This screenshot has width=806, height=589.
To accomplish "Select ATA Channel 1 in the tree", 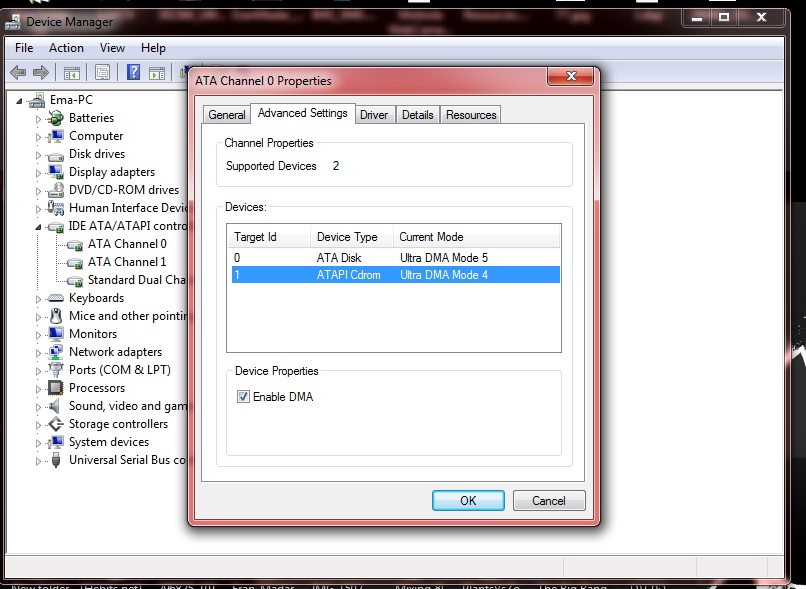I will tap(127, 262).
